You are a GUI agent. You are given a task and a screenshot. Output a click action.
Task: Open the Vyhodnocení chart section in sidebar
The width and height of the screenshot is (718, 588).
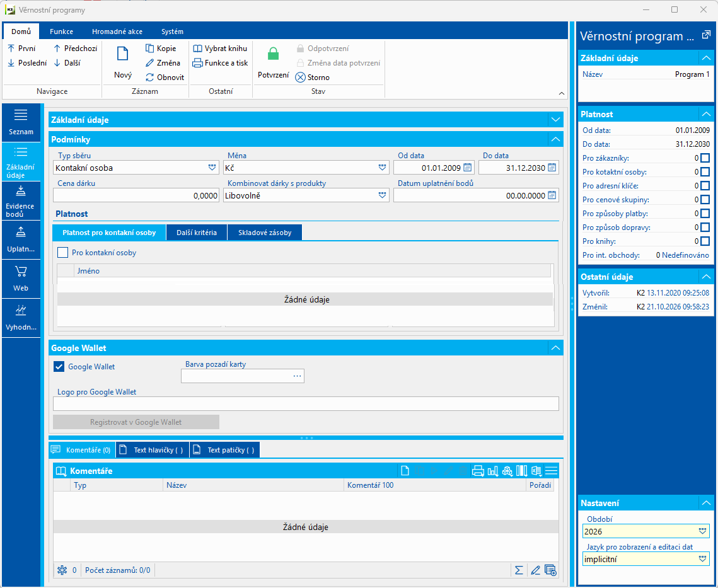click(21, 318)
